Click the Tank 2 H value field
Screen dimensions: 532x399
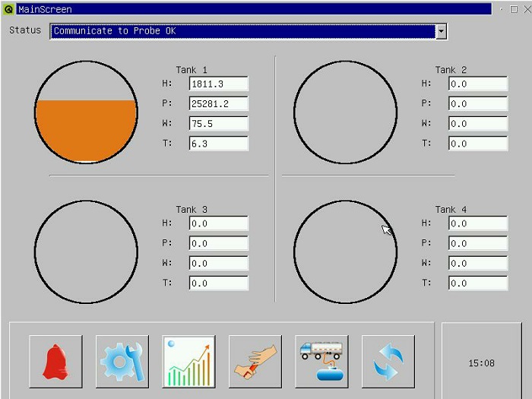[477, 84]
